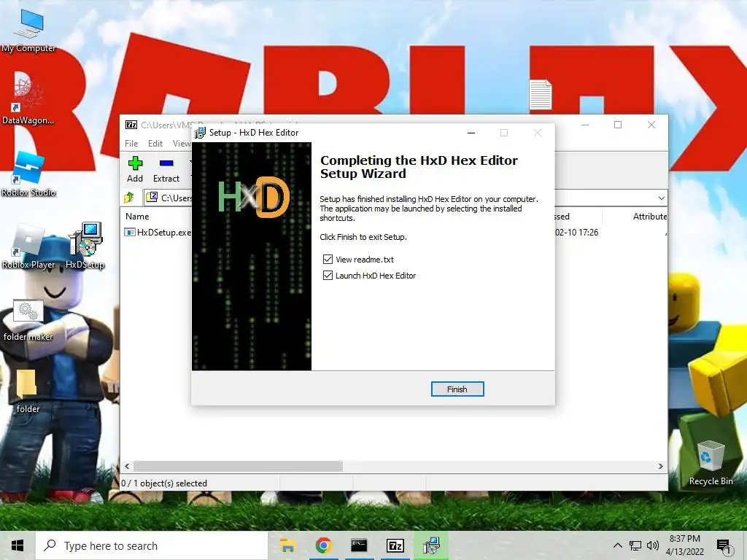Open network status tray icon
Screen dimensions: 747x560
point(635,545)
